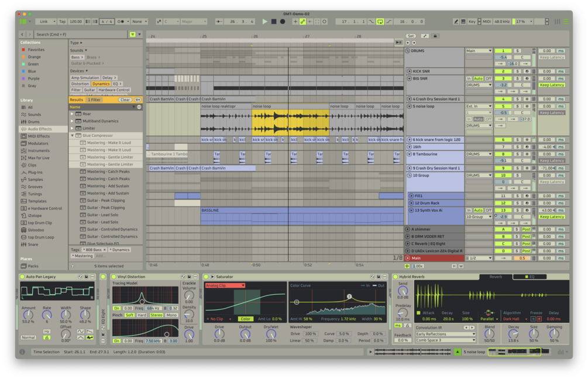
Task: Click the Clear filter button
Action: point(125,100)
